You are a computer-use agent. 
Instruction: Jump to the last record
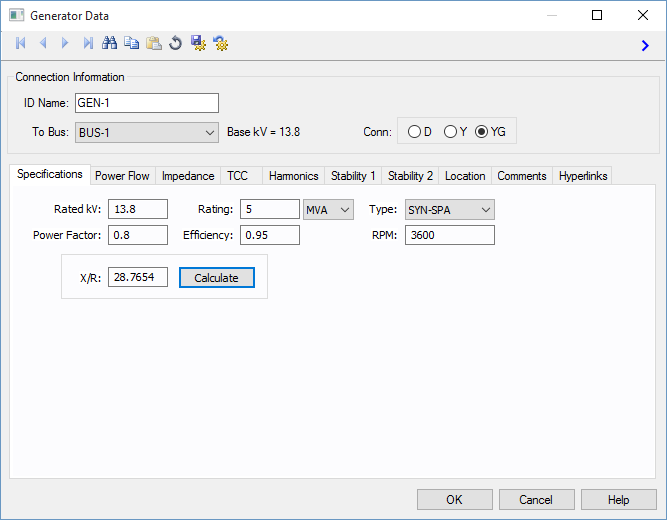[x=88, y=43]
